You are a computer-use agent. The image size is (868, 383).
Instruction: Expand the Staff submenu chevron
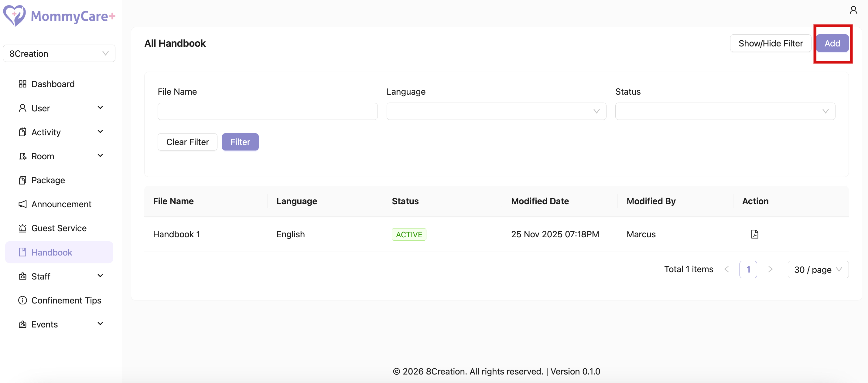coord(100,276)
